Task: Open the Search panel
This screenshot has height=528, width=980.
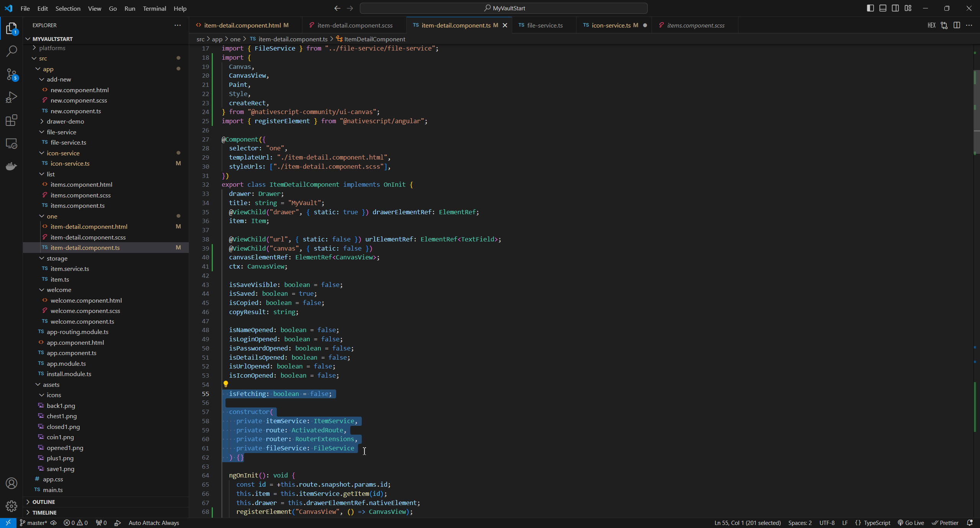Action: pos(11,51)
